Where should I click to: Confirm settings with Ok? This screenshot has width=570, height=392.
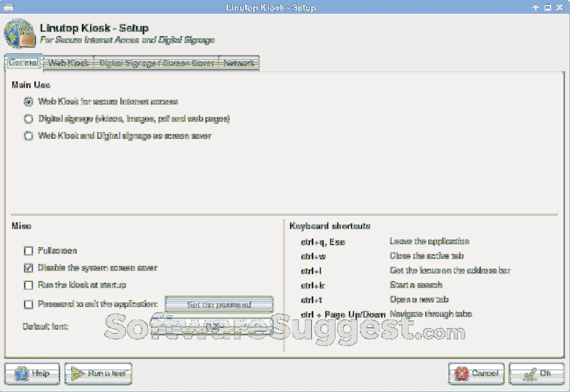click(x=537, y=373)
